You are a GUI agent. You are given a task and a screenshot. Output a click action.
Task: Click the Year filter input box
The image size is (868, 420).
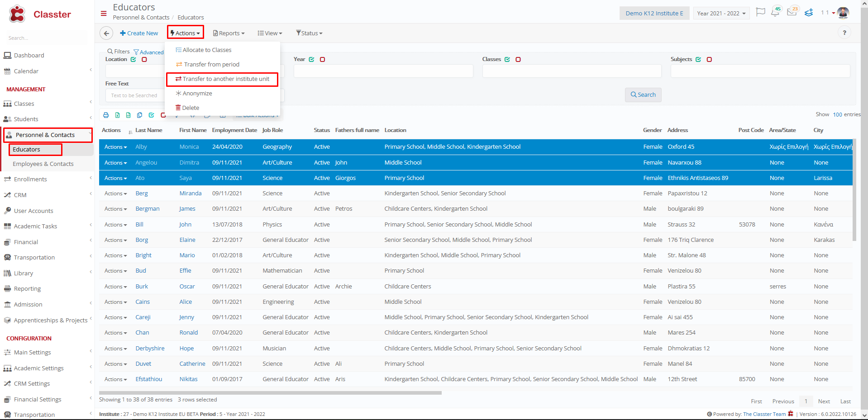pyautogui.click(x=383, y=71)
